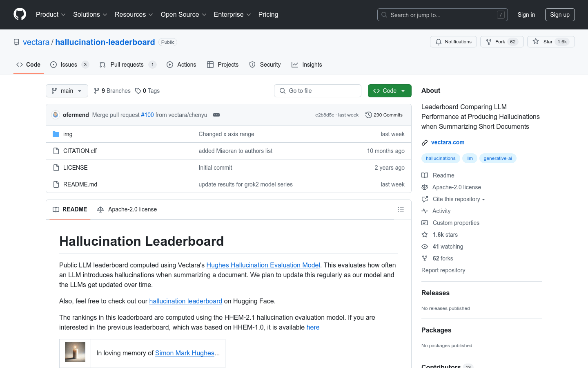Focus the Search or jump to field
Image resolution: width=588 pixels, height=368 pixels.
pos(443,15)
